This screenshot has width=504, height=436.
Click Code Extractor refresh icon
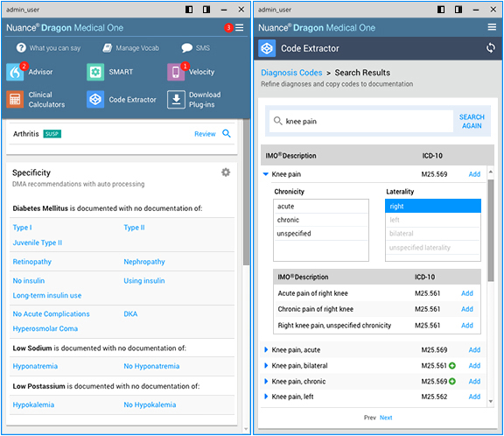(491, 48)
